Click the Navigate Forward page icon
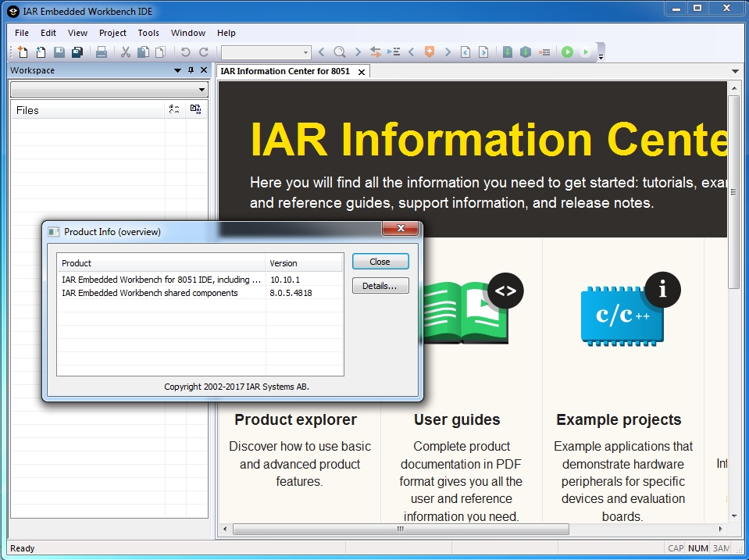This screenshot has width=749, height=560. (483, 52)
